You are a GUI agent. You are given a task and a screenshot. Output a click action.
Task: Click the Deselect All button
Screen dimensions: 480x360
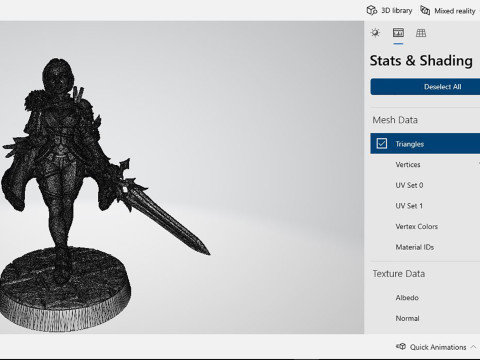click(425, 87)
